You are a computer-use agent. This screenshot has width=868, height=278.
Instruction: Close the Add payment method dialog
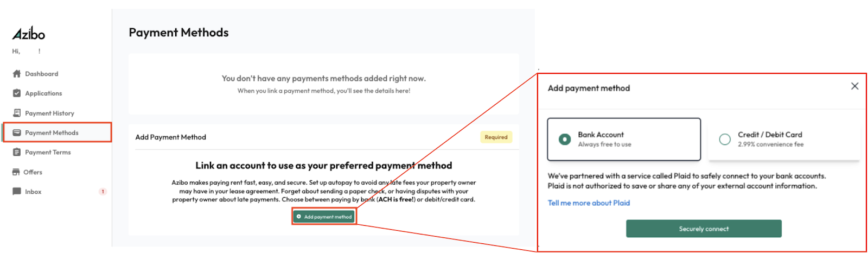[854, 86]
